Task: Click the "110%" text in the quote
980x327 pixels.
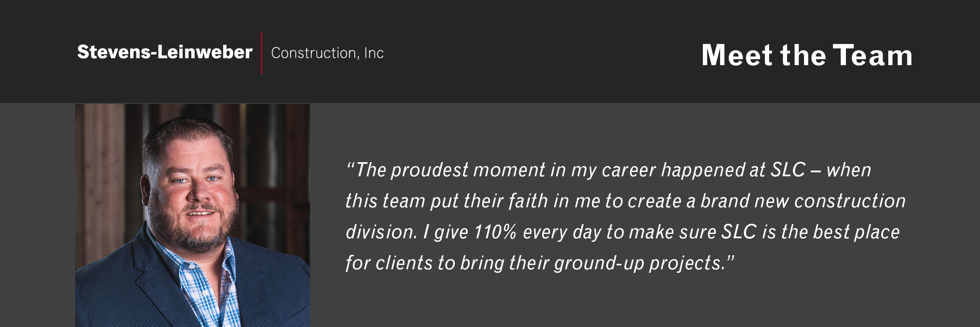Action: click(x=495, y=232)
